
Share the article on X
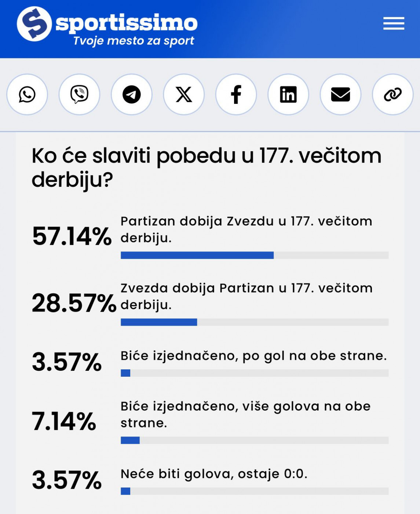(x=184, y=94)
